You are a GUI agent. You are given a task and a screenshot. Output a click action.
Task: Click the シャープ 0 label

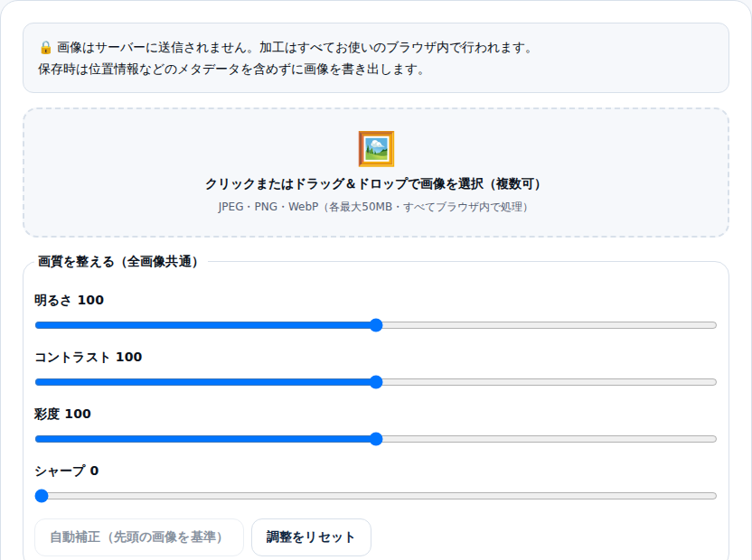pos(67,471)
